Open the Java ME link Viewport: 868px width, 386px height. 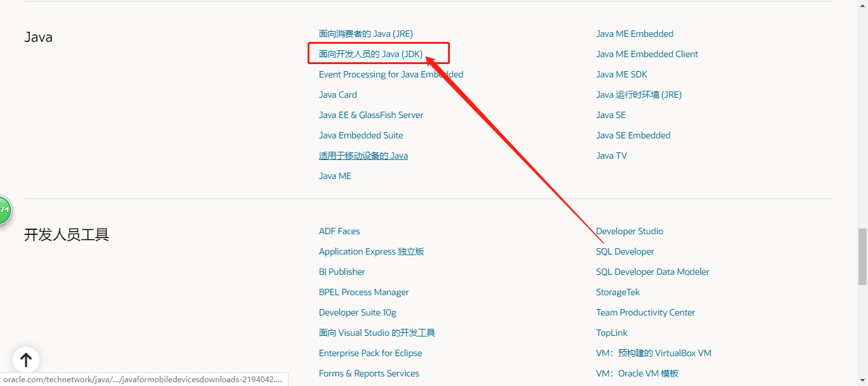click(335, 176)
